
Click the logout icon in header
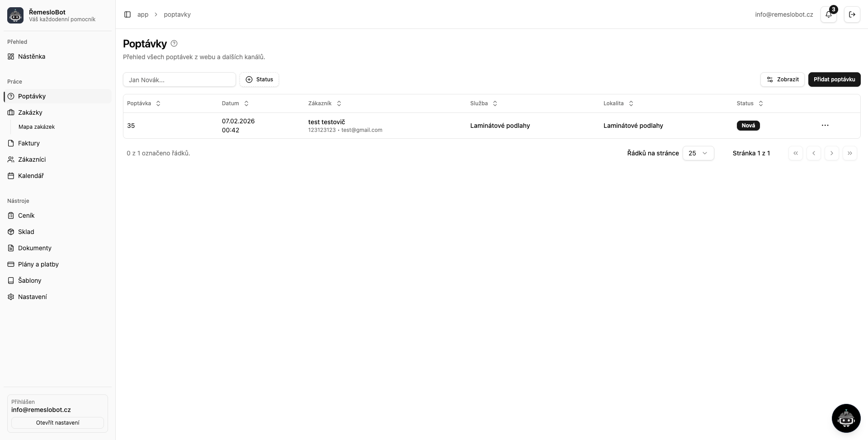pos(852,14)
